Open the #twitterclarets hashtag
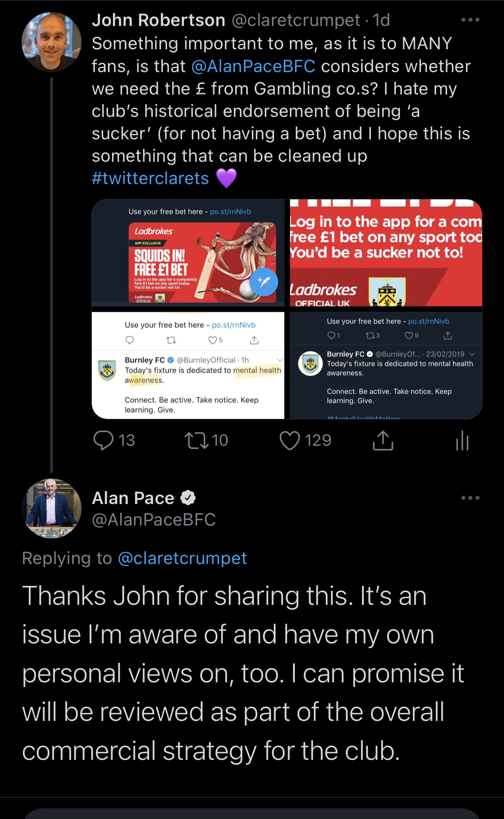This screenshot has width=504, height=819. click(x=150, y=178)
